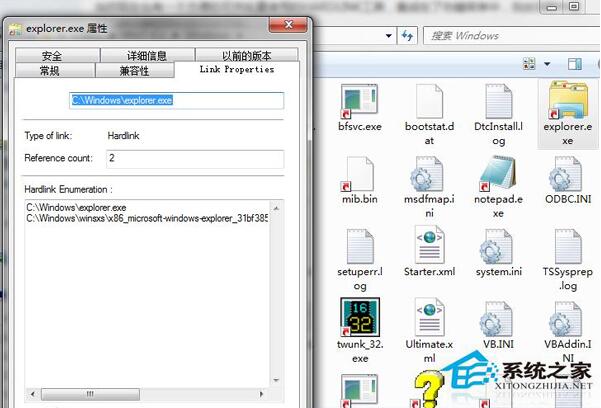Click the notepad.exe file name label
This screenshot has width=601, height=408.
pyautogui.click(x=498, y=206)
